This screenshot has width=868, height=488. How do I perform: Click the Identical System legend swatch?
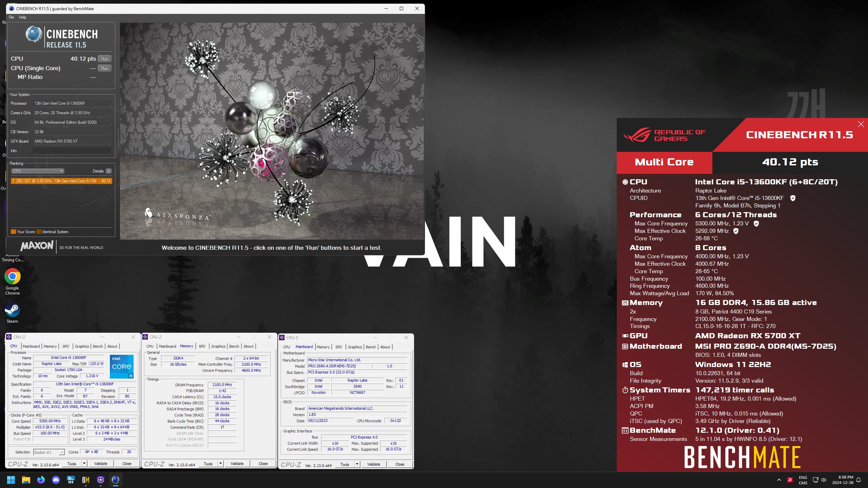39,232
